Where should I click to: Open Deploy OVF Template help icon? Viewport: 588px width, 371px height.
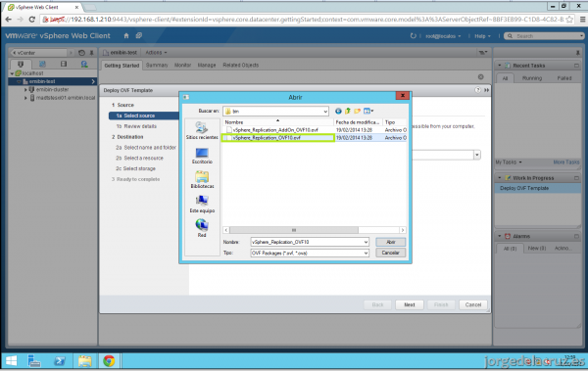tap(478, 90)
